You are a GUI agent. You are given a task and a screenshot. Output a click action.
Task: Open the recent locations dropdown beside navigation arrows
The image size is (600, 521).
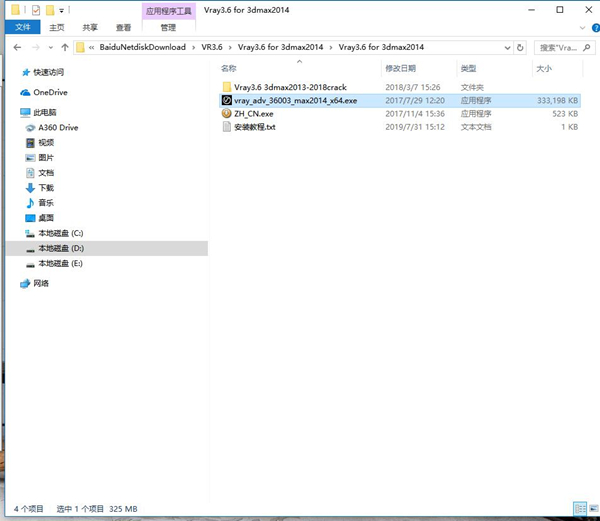[x=51, y=47]
